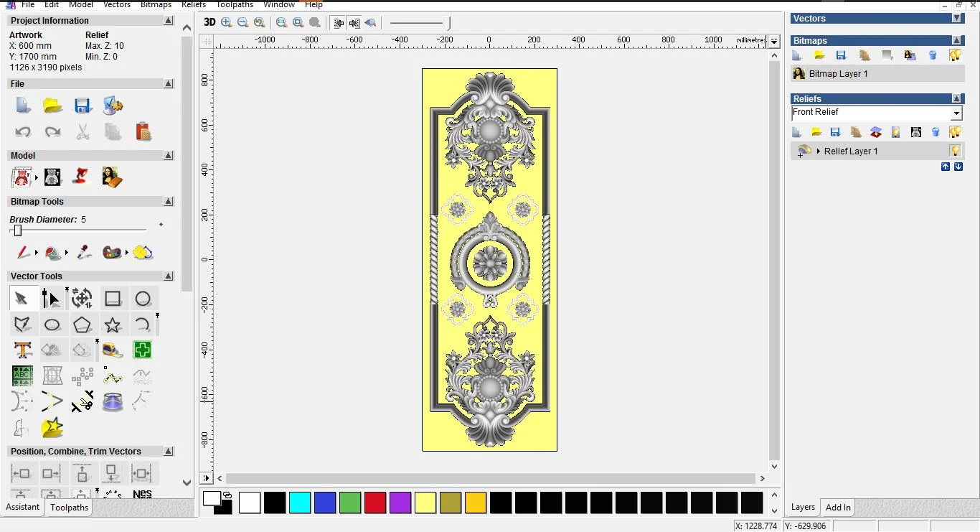Open the Front Relief dropdown
The height and width of the screenshot is (532, 980).
[x=956, y=113]
